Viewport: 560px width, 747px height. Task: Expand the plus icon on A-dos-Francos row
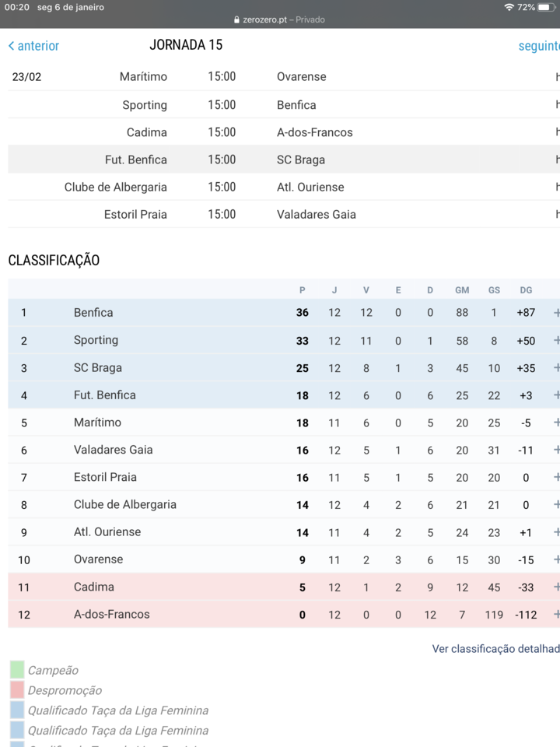click(556, 615)
